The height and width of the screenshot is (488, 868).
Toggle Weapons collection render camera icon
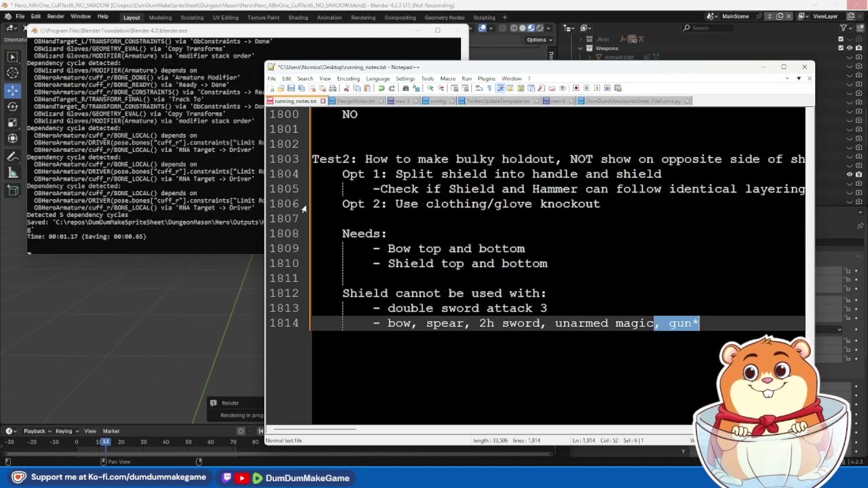858,48
